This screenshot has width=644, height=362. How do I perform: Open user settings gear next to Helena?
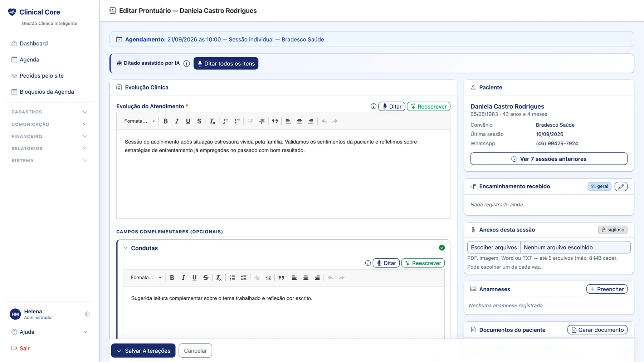pos(87,314)
